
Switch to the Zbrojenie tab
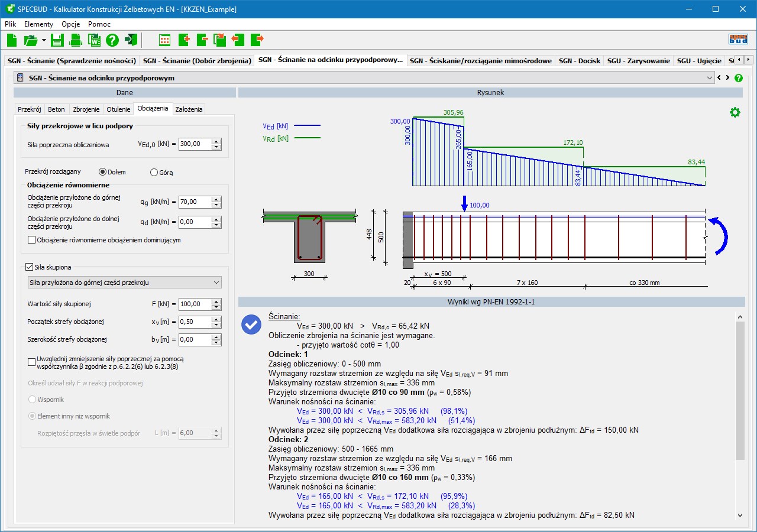(86, 109)
